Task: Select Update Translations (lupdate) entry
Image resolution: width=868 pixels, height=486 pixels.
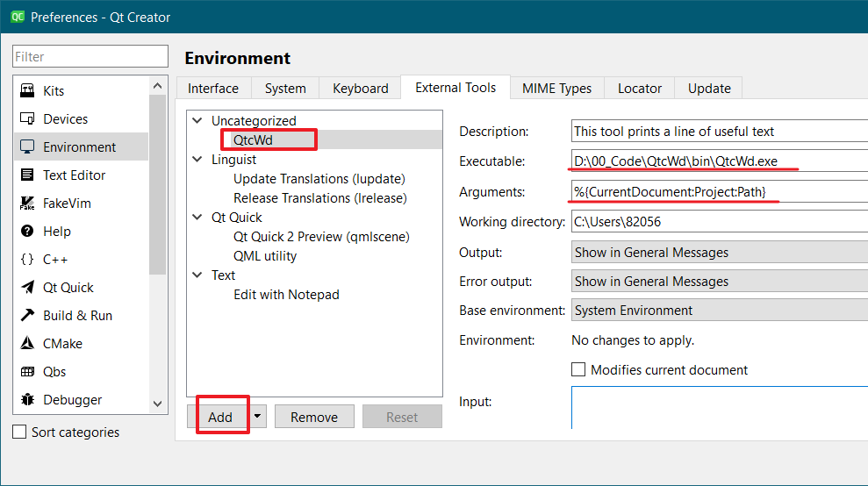Action: click(x=319, y=178)
